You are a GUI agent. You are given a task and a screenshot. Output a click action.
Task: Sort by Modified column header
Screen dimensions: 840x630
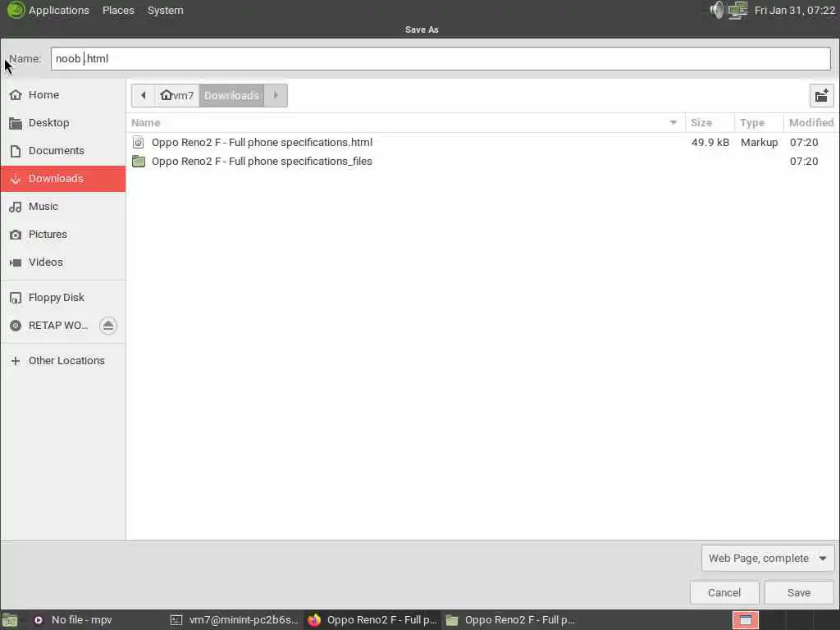[811, 123]
